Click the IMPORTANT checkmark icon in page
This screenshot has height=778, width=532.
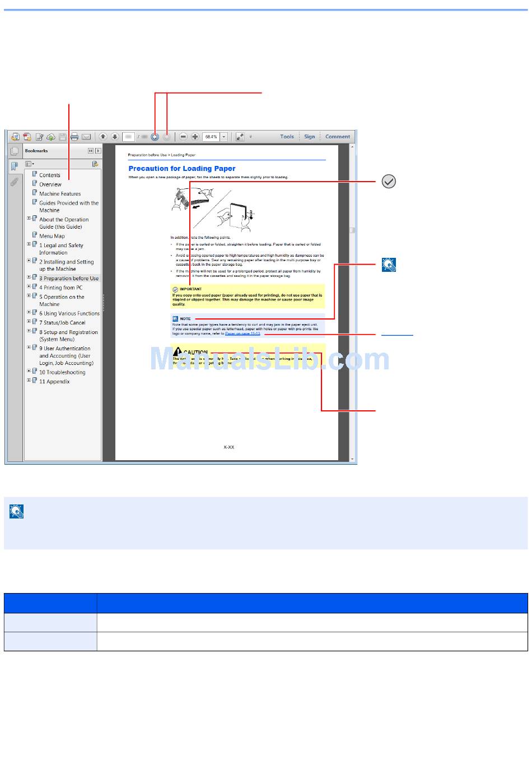175,290
